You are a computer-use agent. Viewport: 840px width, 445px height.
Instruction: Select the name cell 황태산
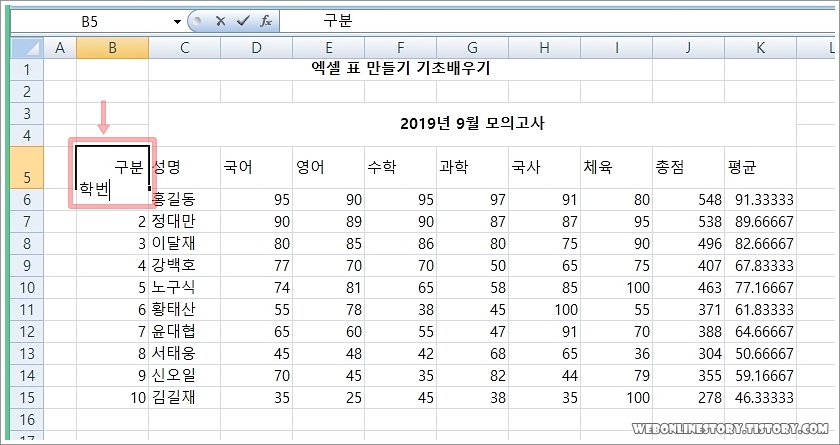point(184,309)
